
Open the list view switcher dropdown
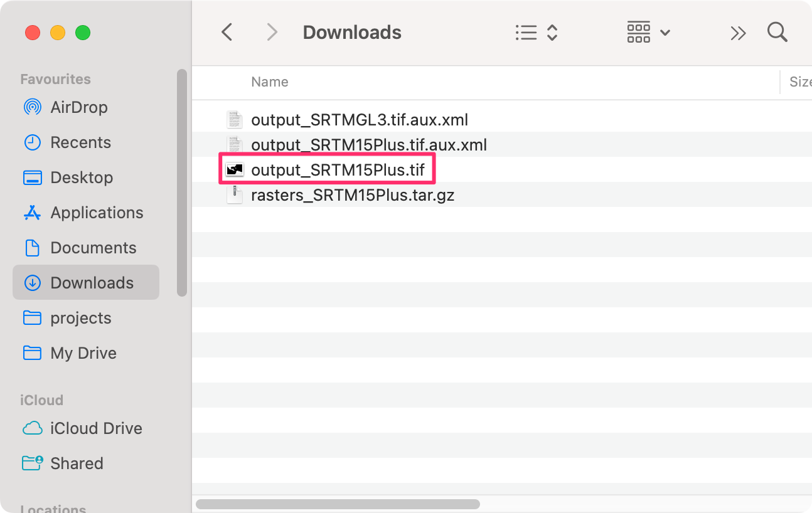click(536, 33)
